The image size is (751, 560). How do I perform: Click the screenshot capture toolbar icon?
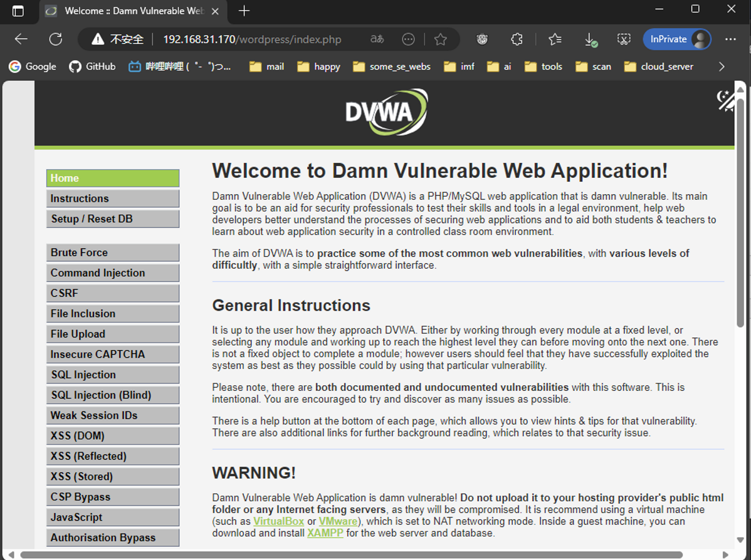click(x=624, y=39)
